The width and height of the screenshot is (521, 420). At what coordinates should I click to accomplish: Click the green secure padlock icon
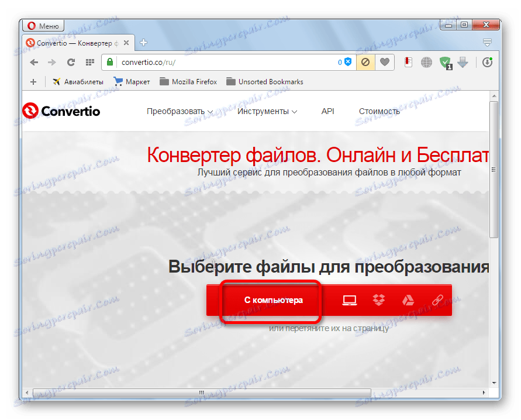(110, 62)
